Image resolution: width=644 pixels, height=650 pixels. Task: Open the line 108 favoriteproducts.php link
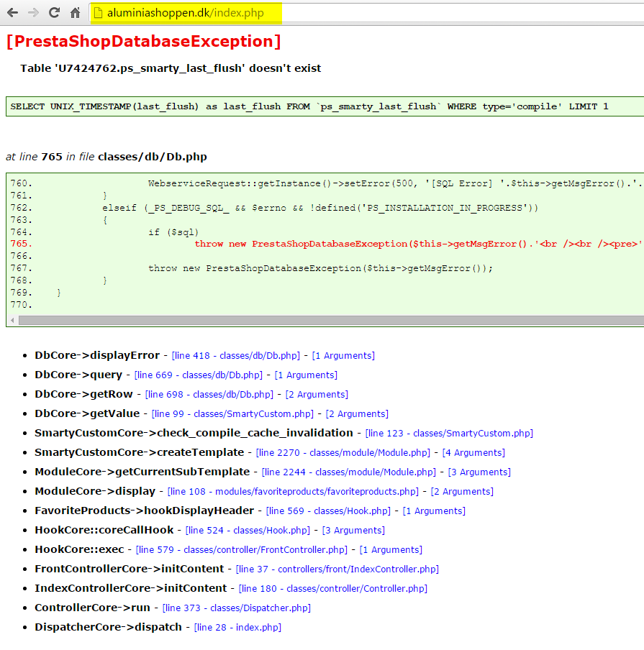point(293,492)
